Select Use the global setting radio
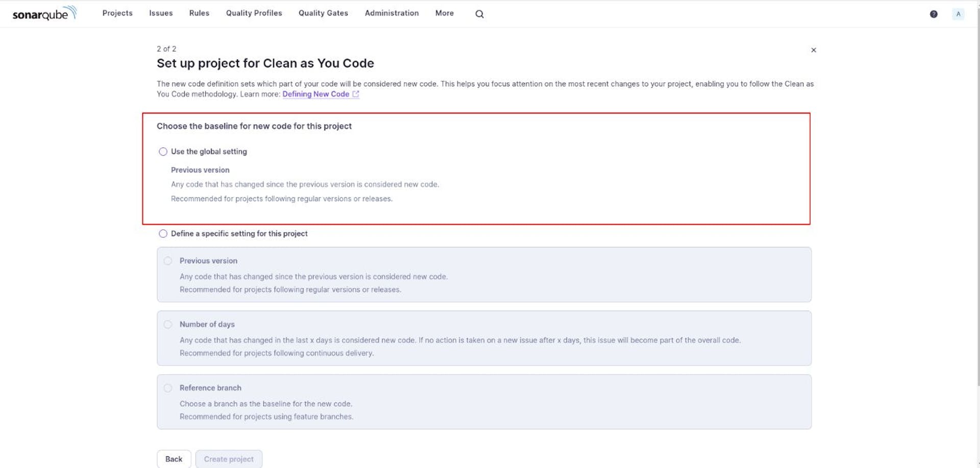The image size is (980, 468). click(x=163, y=152)
